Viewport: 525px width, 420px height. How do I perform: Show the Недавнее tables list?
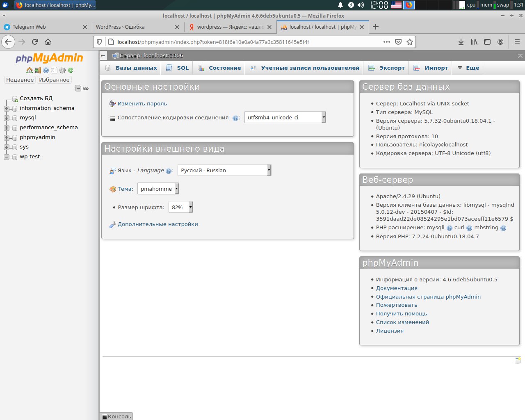20,80
